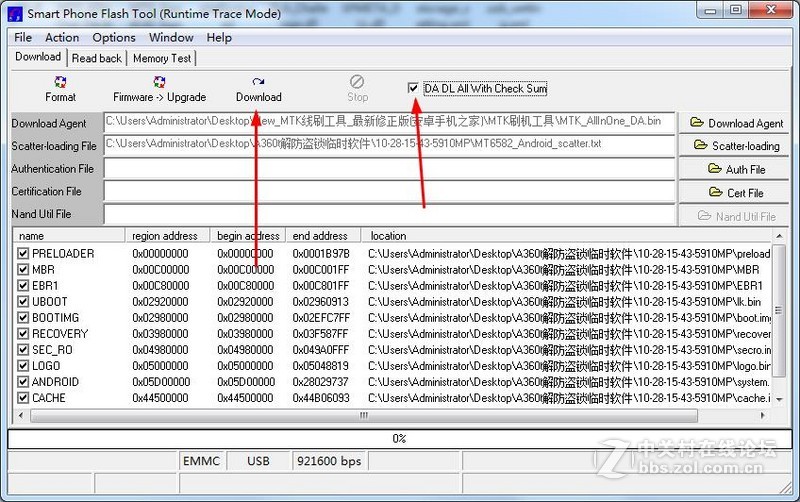Viewport: 800px width, 502px height.
Task: Switch to the Memory Test tab
Action: tap(162, 58)
